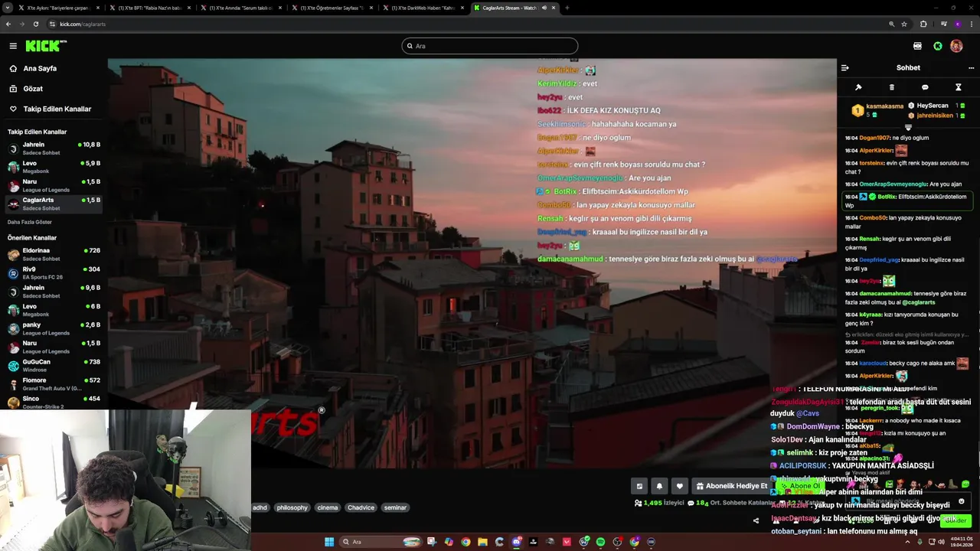Collapse the chat panel with arrow icon
The height and width of the screenshot is (551, 980).
coord(845,67)
